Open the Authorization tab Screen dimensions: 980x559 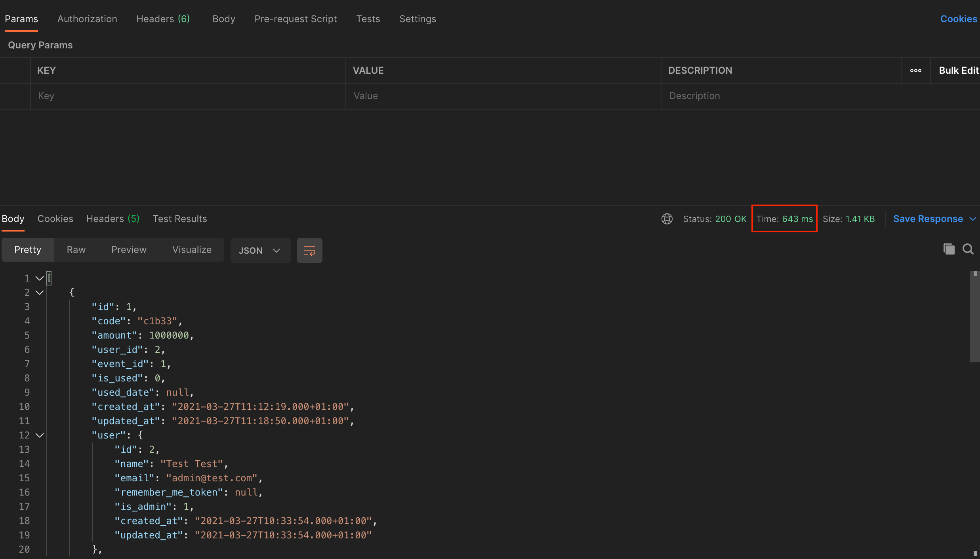pos(87,19)
